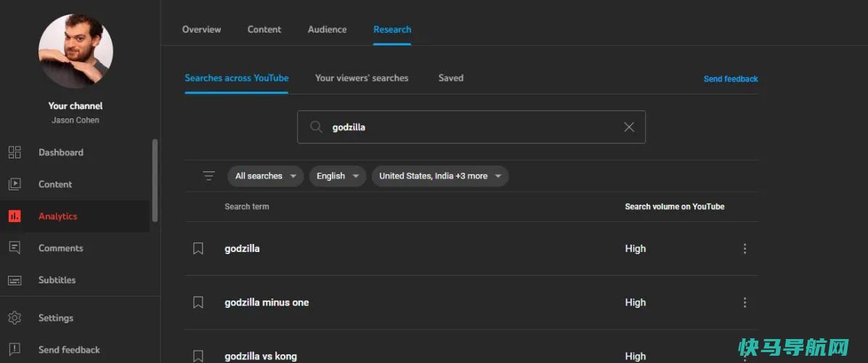Click the Send feedback exclamation icon

15,349
